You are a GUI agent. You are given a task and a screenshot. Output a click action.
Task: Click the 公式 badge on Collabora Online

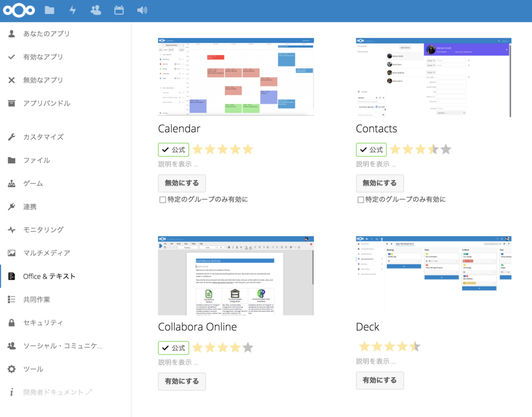[x=174, y=348]
